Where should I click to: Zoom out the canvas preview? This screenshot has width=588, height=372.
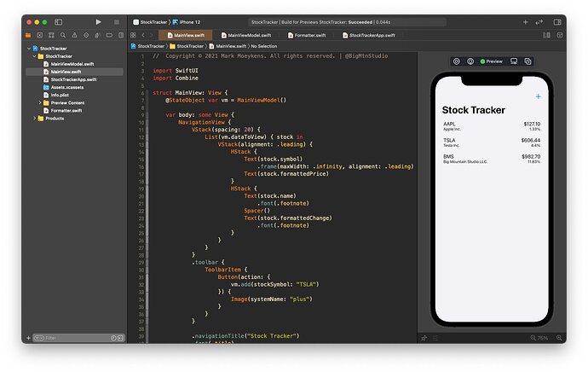pos(533,338)
